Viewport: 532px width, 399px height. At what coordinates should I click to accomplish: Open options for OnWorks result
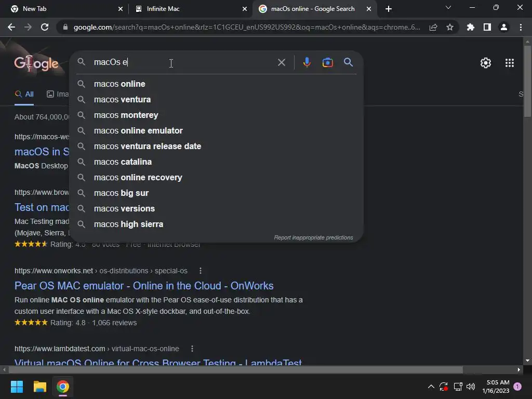click(x=201, y=271)
